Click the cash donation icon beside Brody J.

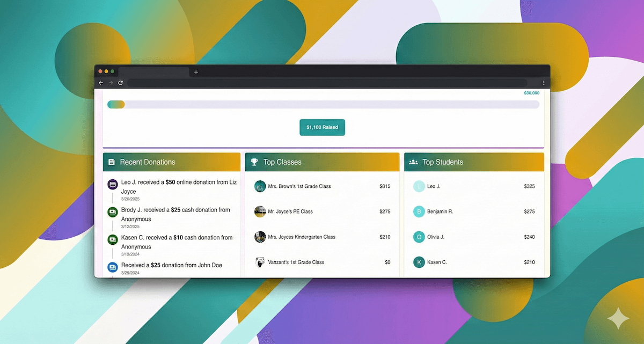click(x=112, y=212)
